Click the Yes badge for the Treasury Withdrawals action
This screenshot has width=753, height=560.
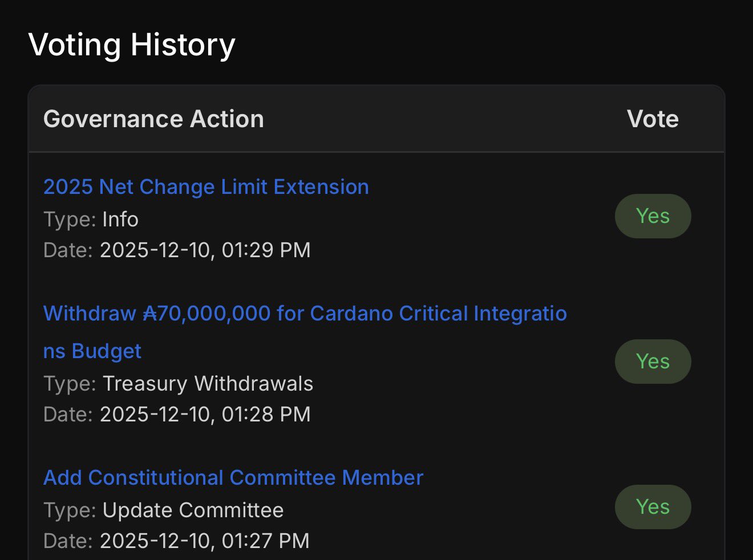pos(653,362)
